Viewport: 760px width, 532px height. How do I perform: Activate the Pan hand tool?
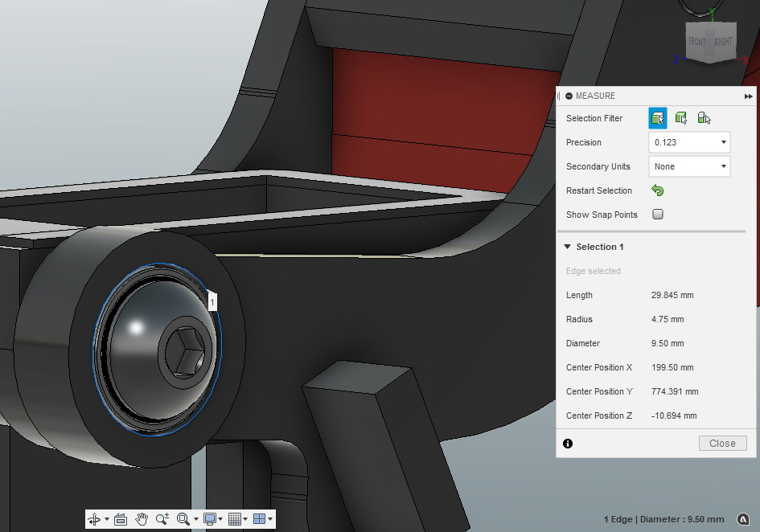[142, 519]
